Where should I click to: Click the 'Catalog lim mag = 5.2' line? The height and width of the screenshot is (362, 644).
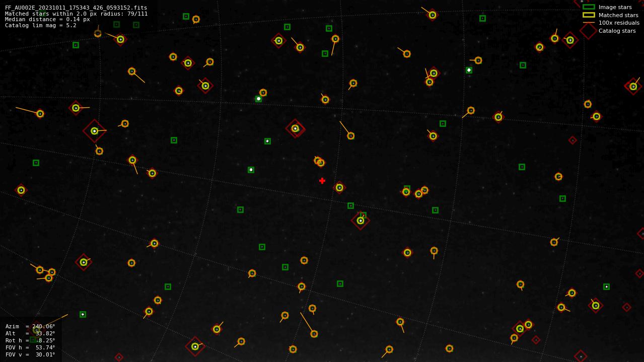coord(41,25)
